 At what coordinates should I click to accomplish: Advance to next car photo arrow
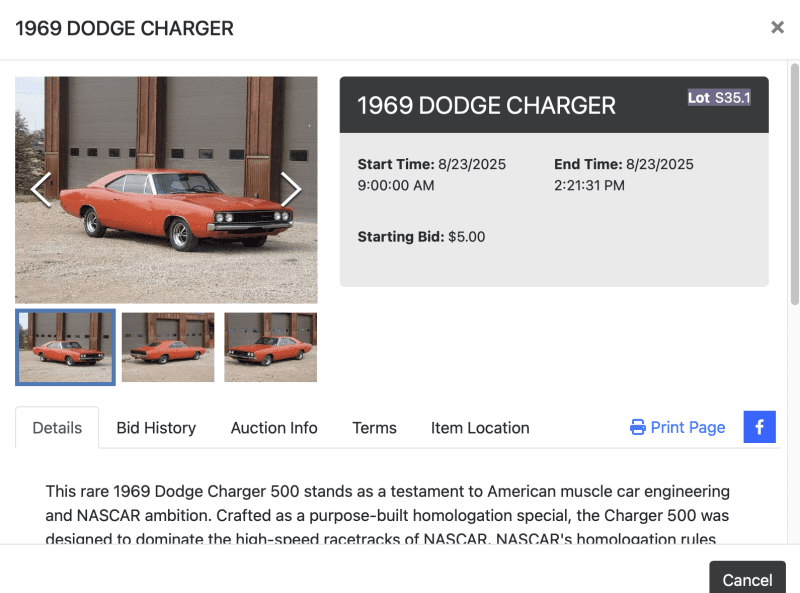tap(291, 189)
